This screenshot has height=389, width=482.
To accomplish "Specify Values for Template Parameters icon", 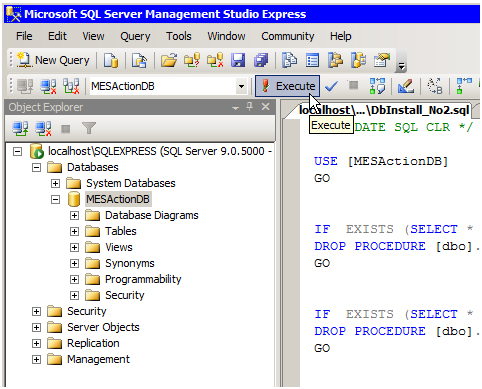I will 435,86.
